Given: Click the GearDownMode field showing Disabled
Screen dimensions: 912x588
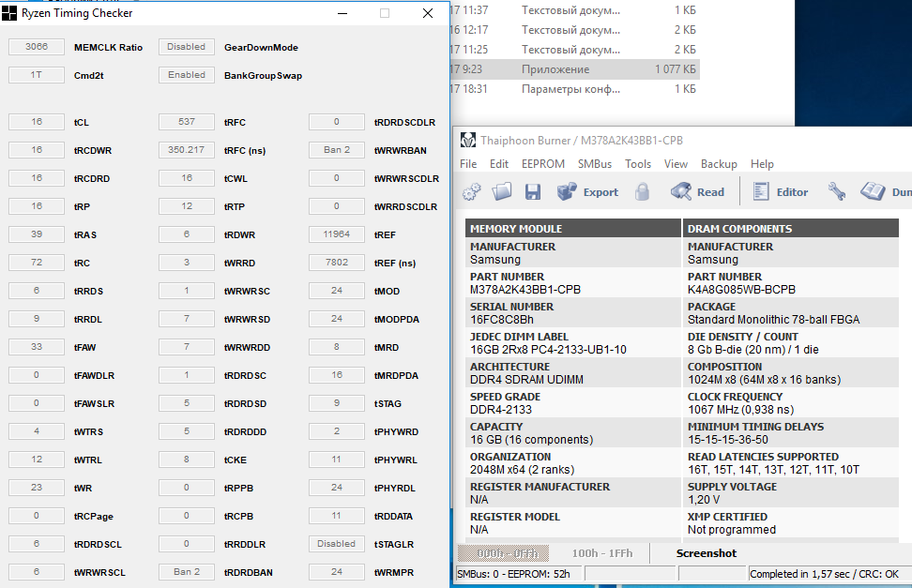Looking at the screenshot, I should point(187,47).
